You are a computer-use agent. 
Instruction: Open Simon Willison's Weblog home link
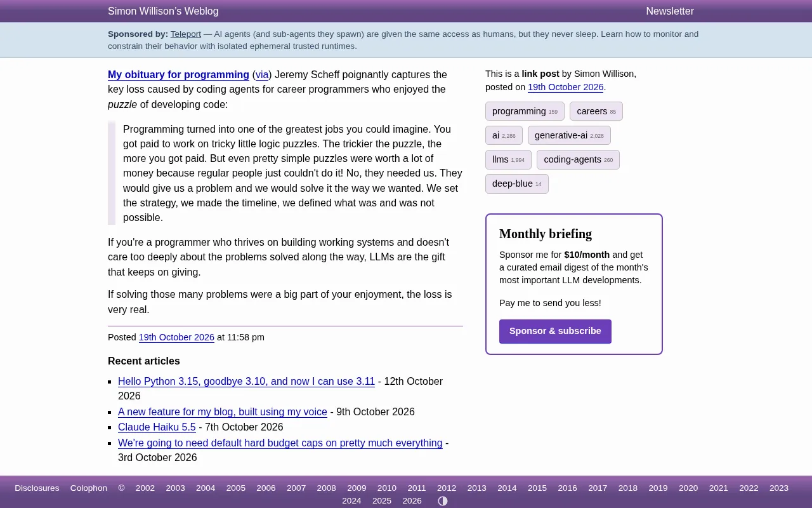pyautogui.click(x=163, y=11)
